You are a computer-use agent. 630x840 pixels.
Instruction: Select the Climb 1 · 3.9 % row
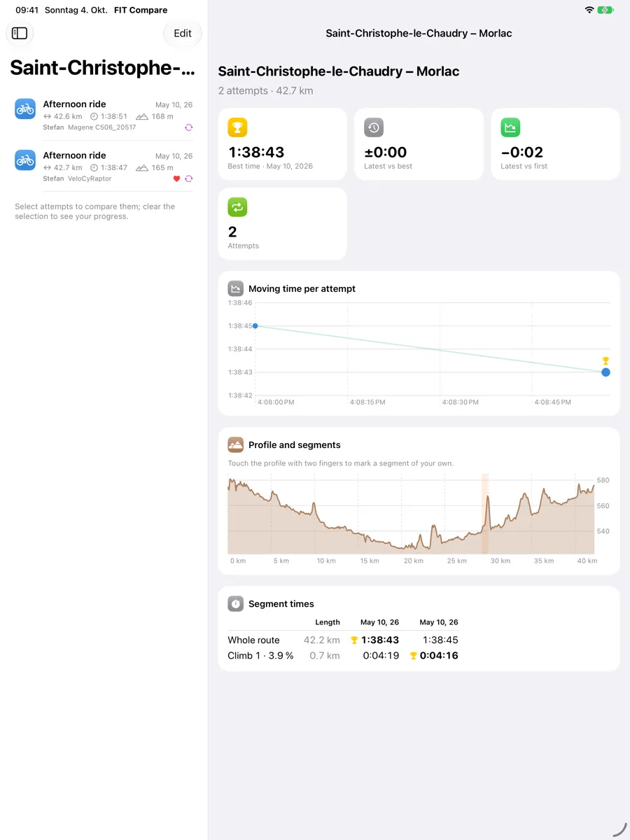[x=419, y=656]
